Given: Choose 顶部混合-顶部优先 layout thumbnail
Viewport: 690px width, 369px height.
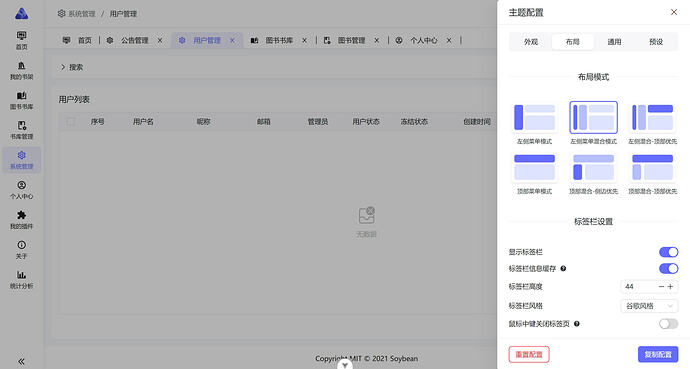Looking at the screenshot, I should click(x=652, y=167).
